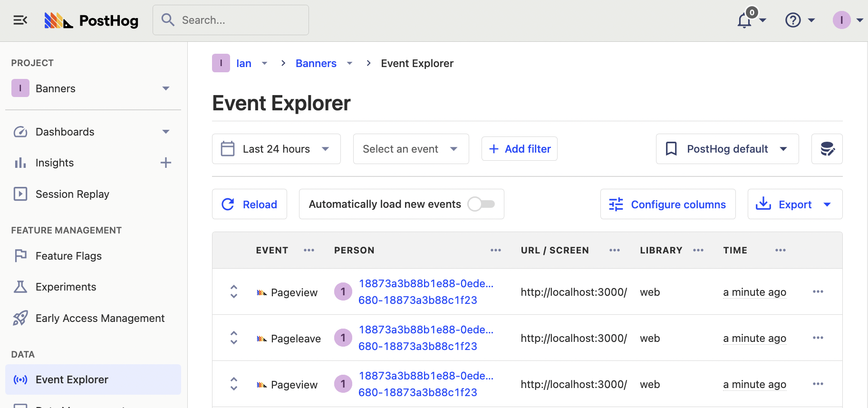Image resolution: width=868 pixels, height=408 pixels.
Task: Open the PostHog default saved view dropdown
Action: pyautogui.click(x=727, y=149)
